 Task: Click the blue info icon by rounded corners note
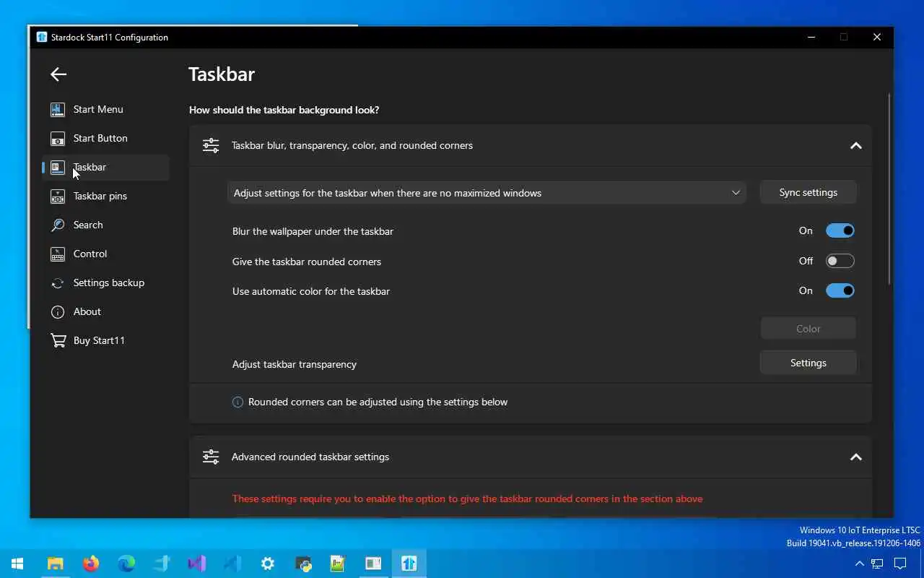(x=237, y=402)
